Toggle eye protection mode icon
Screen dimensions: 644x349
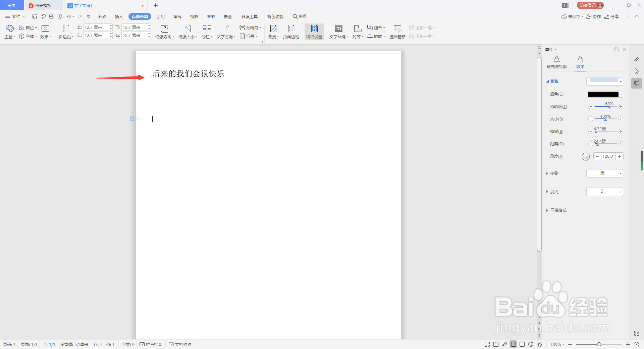pyautogui.click(x=539, y=344)
